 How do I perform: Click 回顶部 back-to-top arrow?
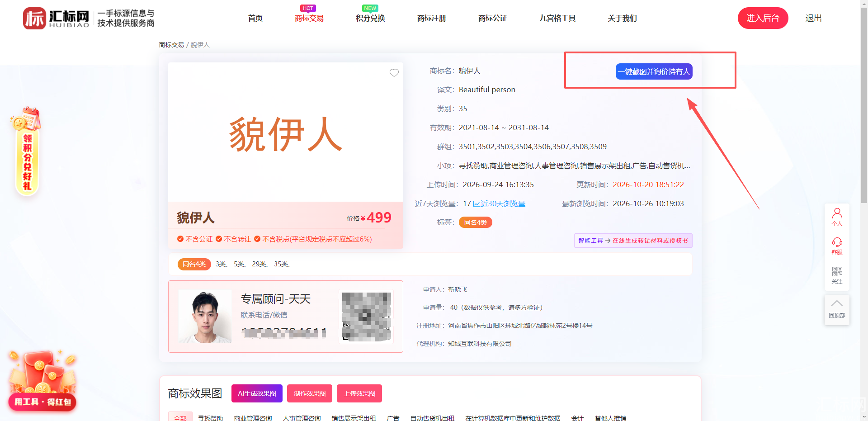837,310
